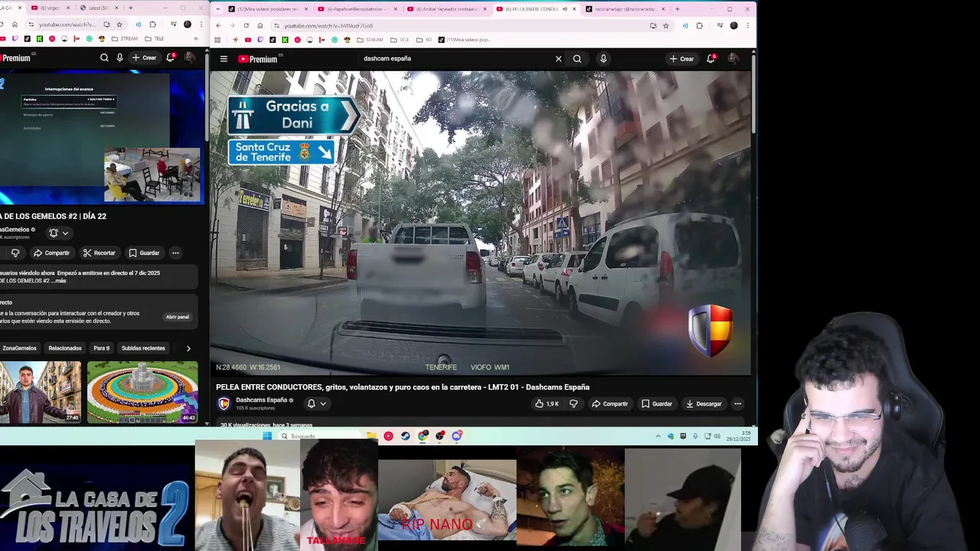Click Guardar under Dashcams video
980x551 pixels.
pos(657,404)
